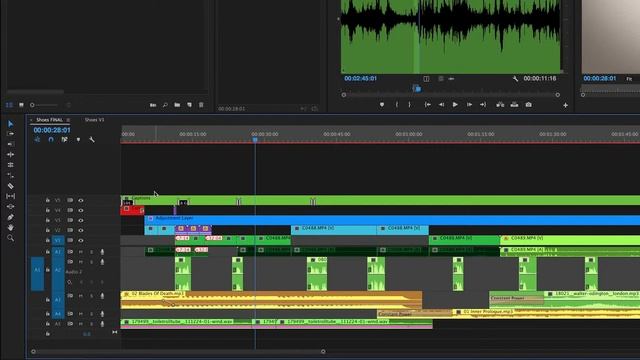This screenshot has height=360, width=640.
Task: Open timeline display settings wrench
Action: pyautogui.click(x=92, y=140)
